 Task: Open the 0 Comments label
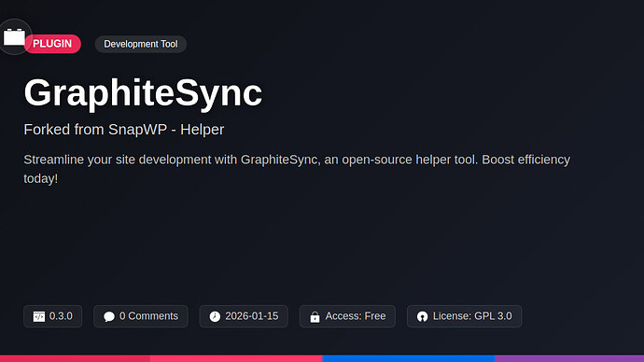(148, 316)
